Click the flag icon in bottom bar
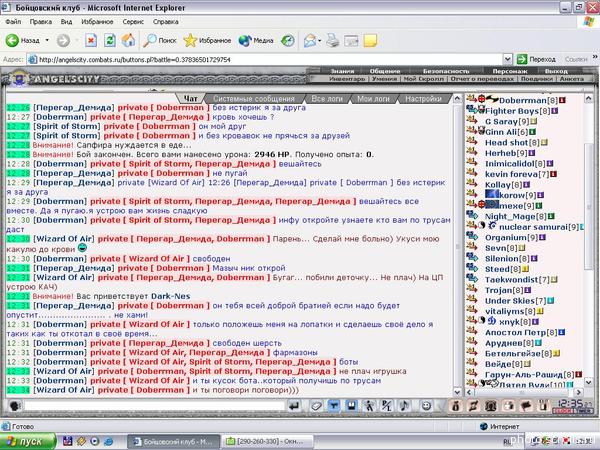This screenshot has width=600, height=450. (x=526, y=406)
